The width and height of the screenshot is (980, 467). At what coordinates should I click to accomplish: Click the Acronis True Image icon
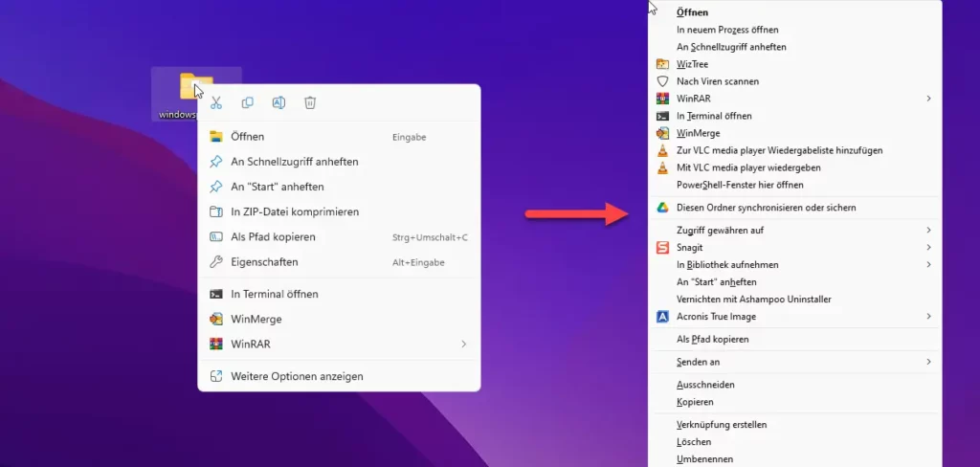pyautogui.click(x=662, y=317)
